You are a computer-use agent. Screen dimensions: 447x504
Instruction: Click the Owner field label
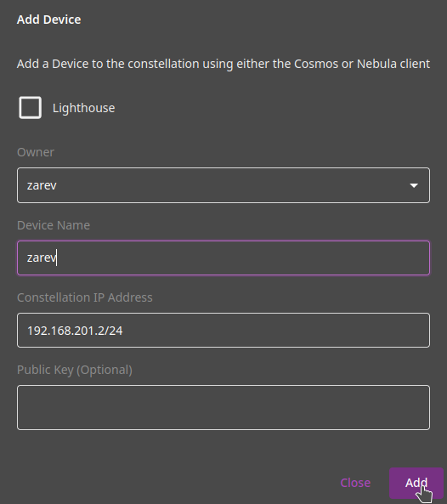tap(36, 152)
